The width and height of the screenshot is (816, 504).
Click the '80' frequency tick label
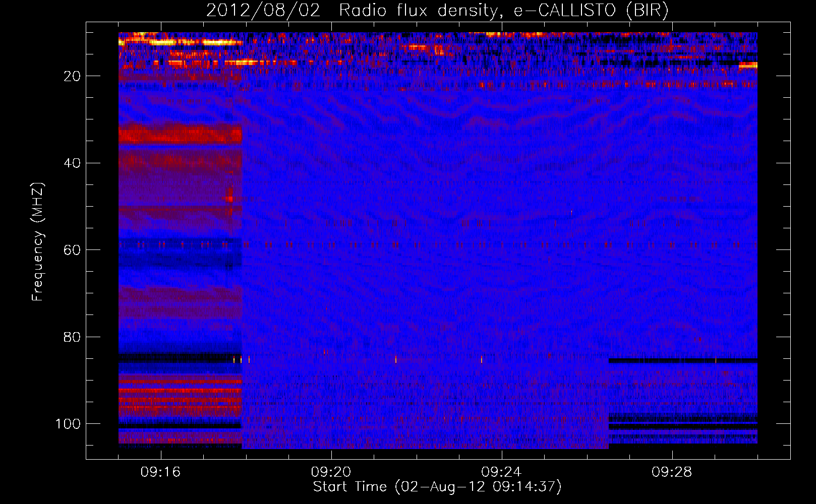point(72,337)
